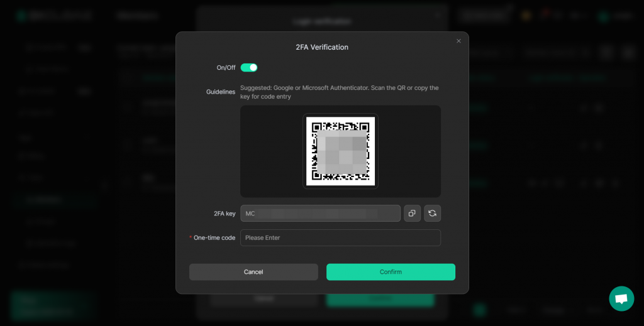644x326 pixels.
Task: Focus the One-time code input field
Action: point(340,238)
